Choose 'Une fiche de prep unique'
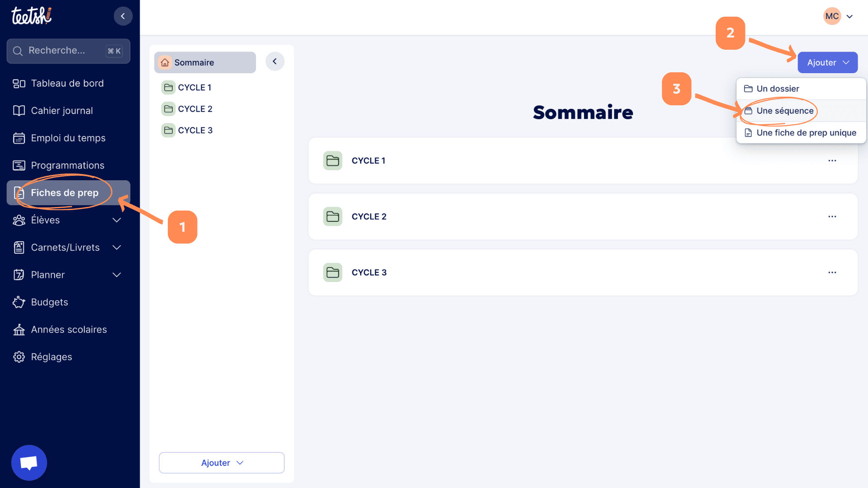The height and width of the screenshot is (488, 868). [x=806, y=133]
